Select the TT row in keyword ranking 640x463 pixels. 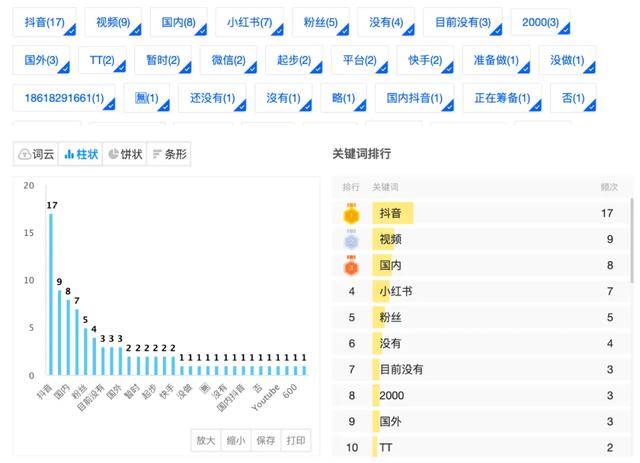(x=481, y=447)
